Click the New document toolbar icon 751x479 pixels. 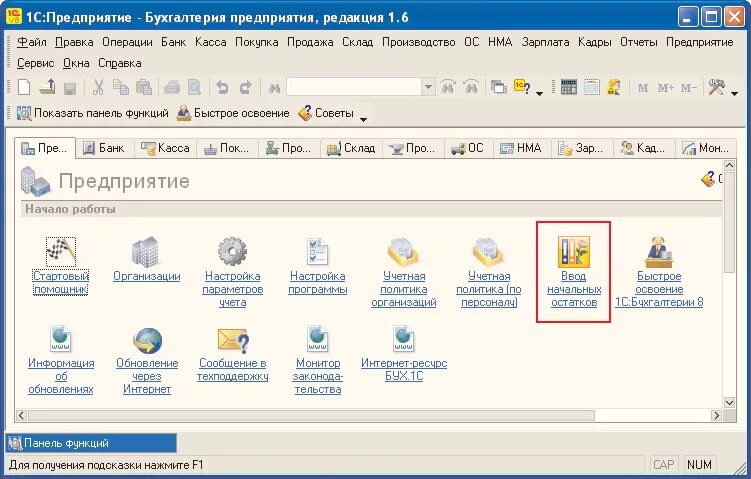point(24,87)
